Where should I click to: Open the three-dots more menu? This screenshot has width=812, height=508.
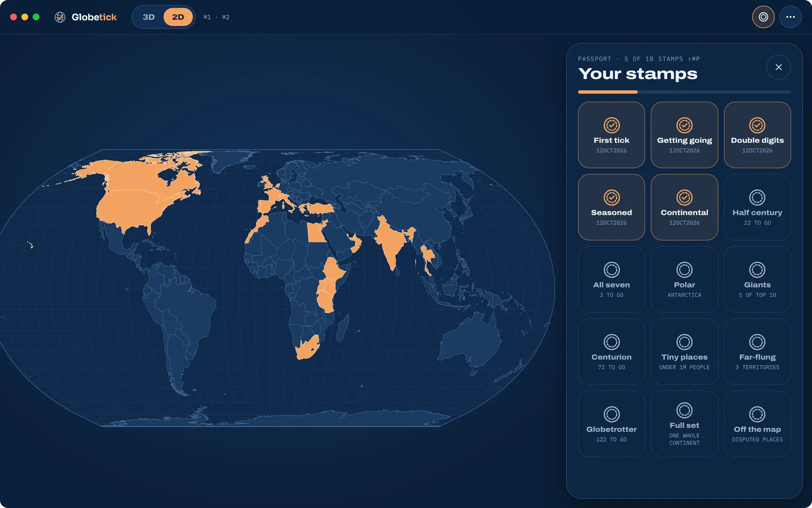(x=791, y=17)
